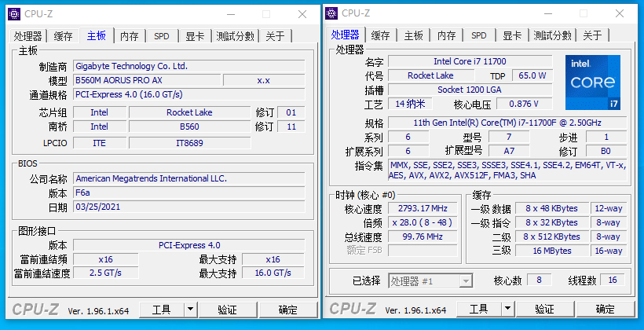Select 主板 tab in left CPU-Z window
This screenshot has height=330, width=644.
[97, 35]
